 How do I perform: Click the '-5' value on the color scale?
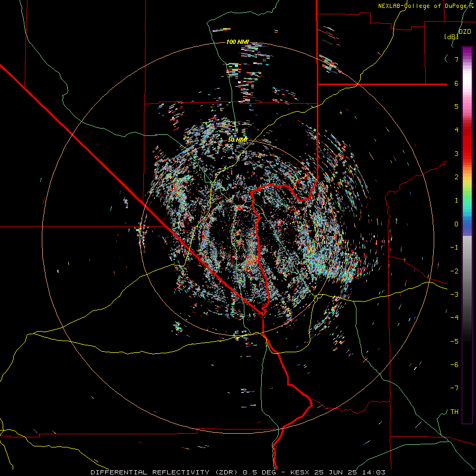454,342
